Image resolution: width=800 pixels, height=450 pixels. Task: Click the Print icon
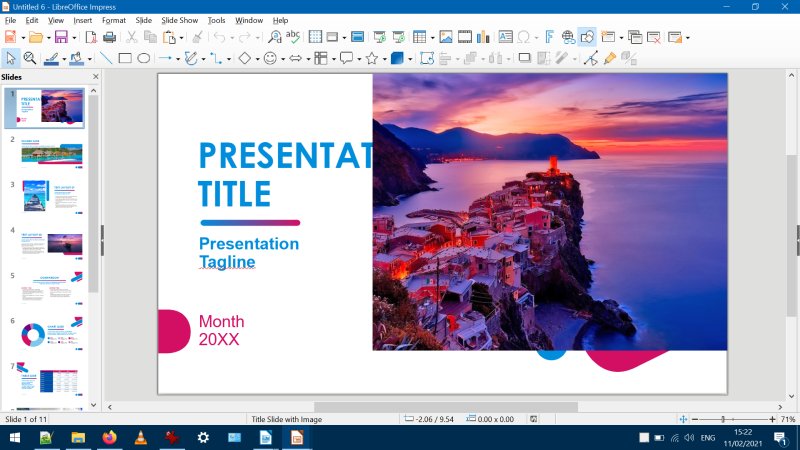[x=109, y=37]
